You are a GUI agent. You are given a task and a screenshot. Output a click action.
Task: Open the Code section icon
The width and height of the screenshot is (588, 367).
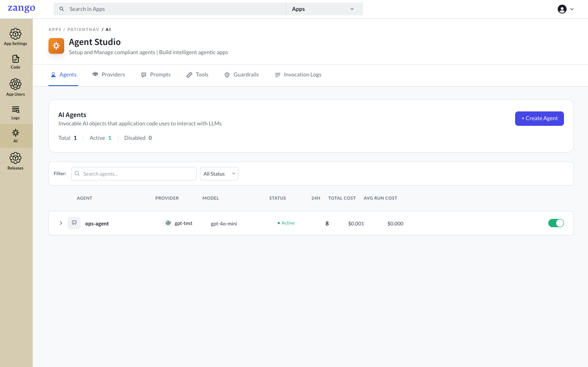tap(16, 59)
